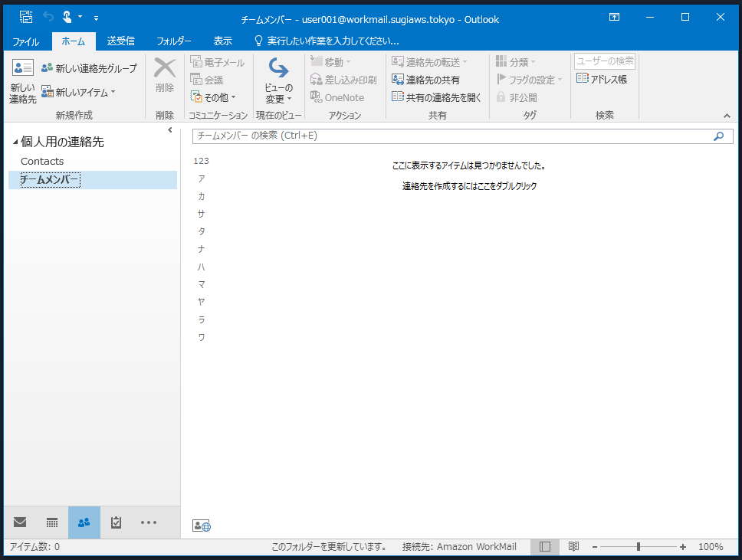Jump to the ハ index
This screenshot has width=742, height=560.
(202, 267)
